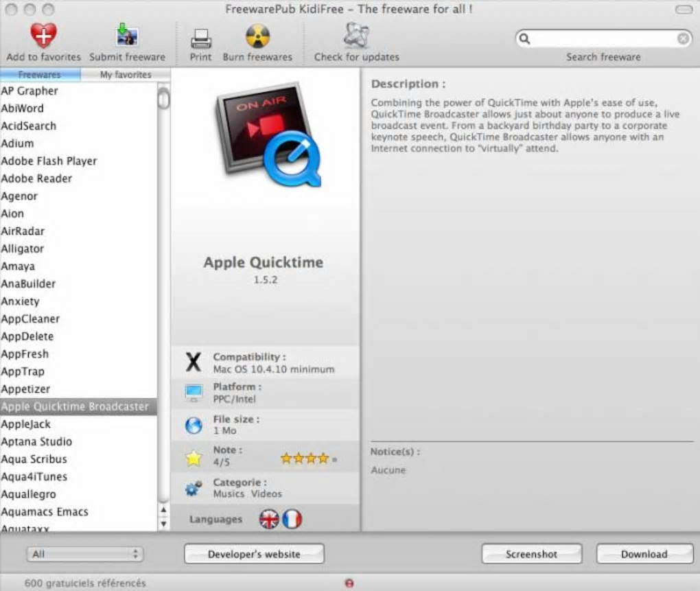
Task: Click the Add to favorites heart icon
Action: (43, 35)
